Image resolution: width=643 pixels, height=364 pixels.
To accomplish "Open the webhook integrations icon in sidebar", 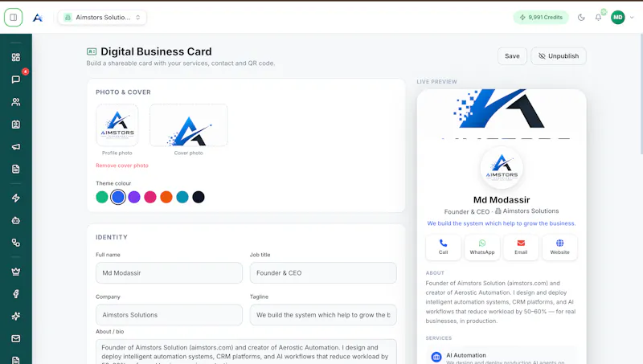I will (x=15, y=243).
